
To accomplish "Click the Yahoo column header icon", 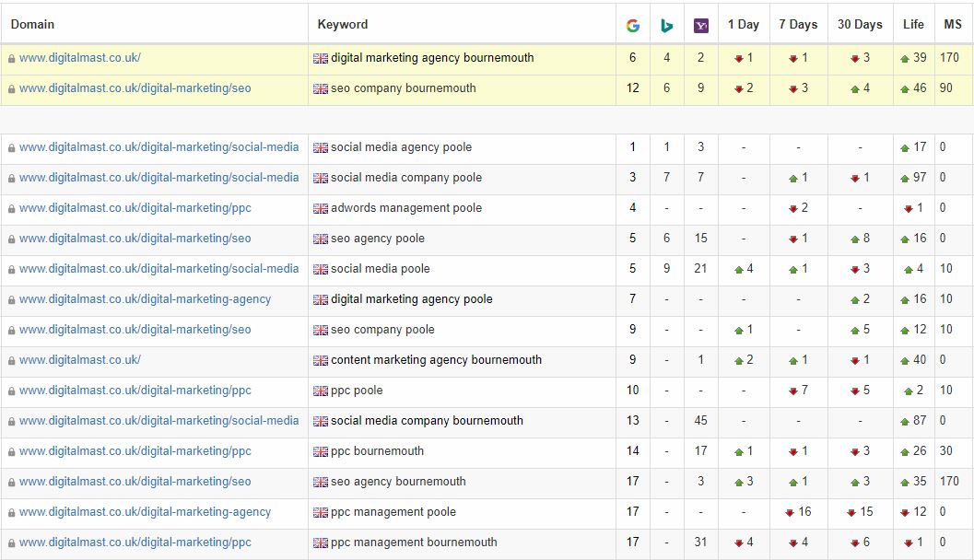I will click(700, 26).
